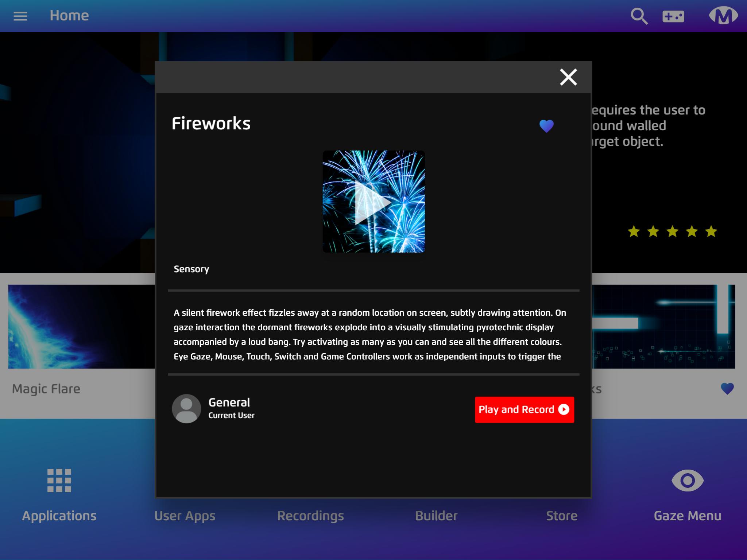Click the Play and Record button
The height and width of the screenshot is (560, 747).
pos(525,410)
